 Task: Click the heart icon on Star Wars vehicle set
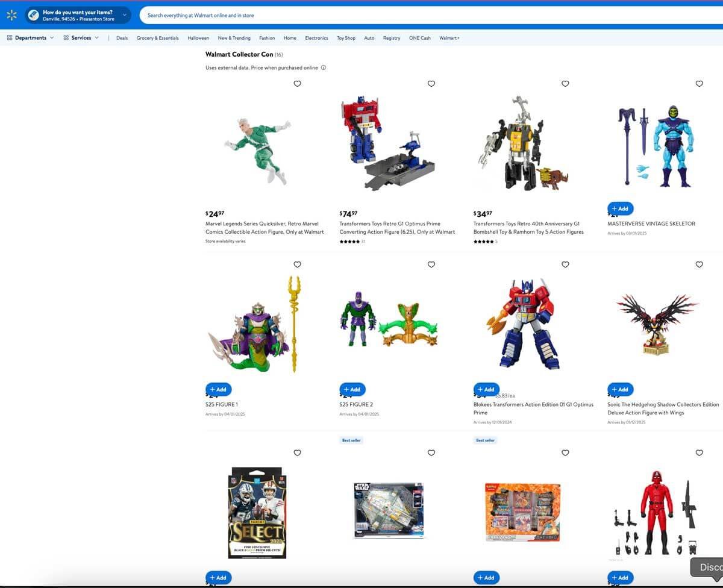coord(431,452)
